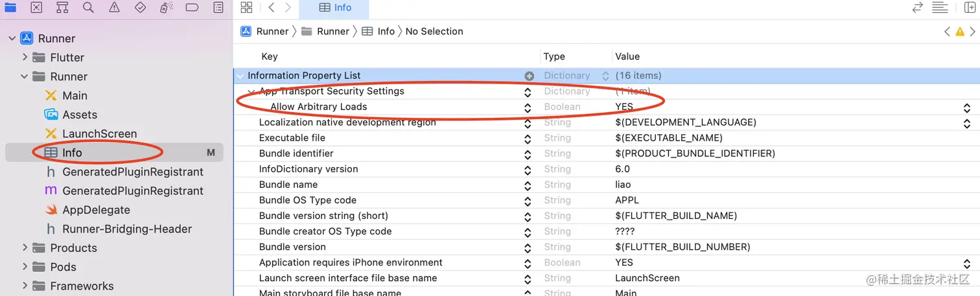Open the Find navigator magnifier icon
The height and width of the screenshot is (296, 980).
click(x=88, y=8)
